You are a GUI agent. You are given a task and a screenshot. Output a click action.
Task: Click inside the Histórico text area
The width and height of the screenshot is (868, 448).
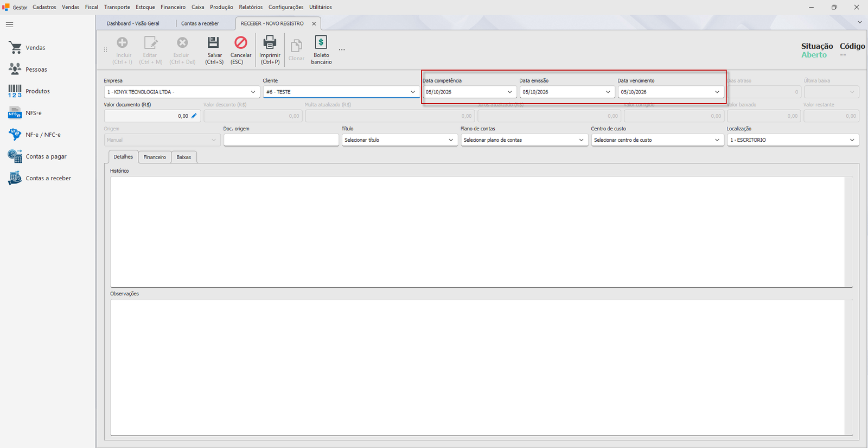pos(481,232)
